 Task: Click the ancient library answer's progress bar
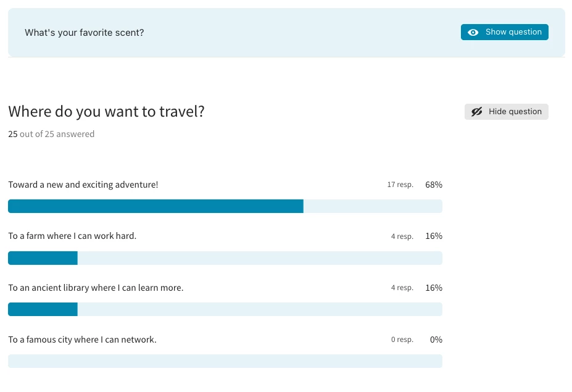(x=225, y=309)
